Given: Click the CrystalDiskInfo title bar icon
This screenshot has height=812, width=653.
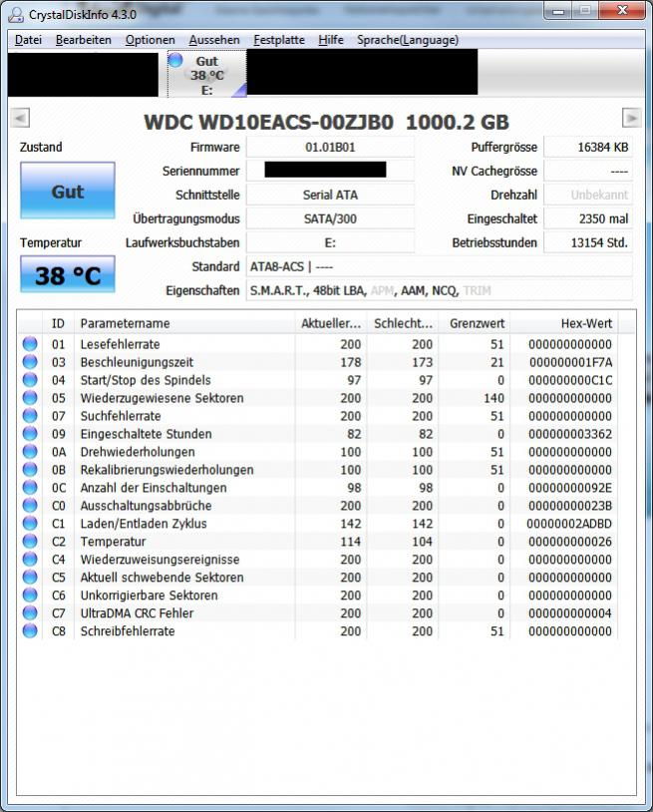Looking at the screenshot, I should point(16,14).
